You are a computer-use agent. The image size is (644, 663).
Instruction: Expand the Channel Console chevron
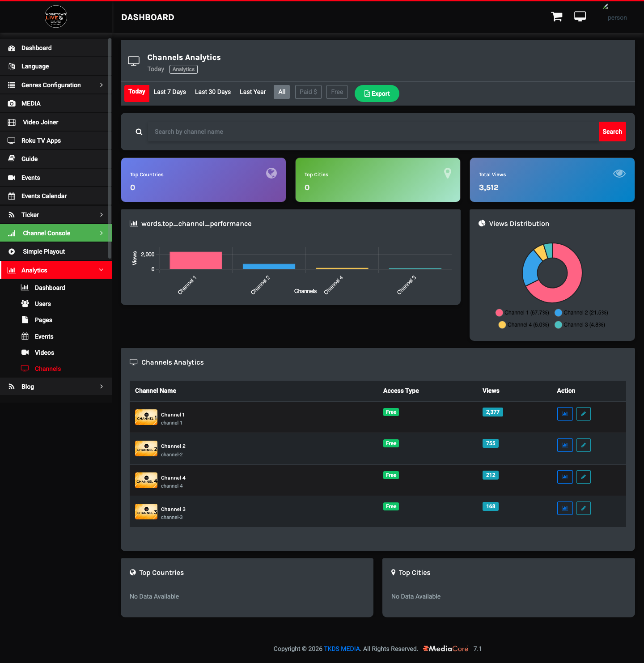[x=102, y=233]
